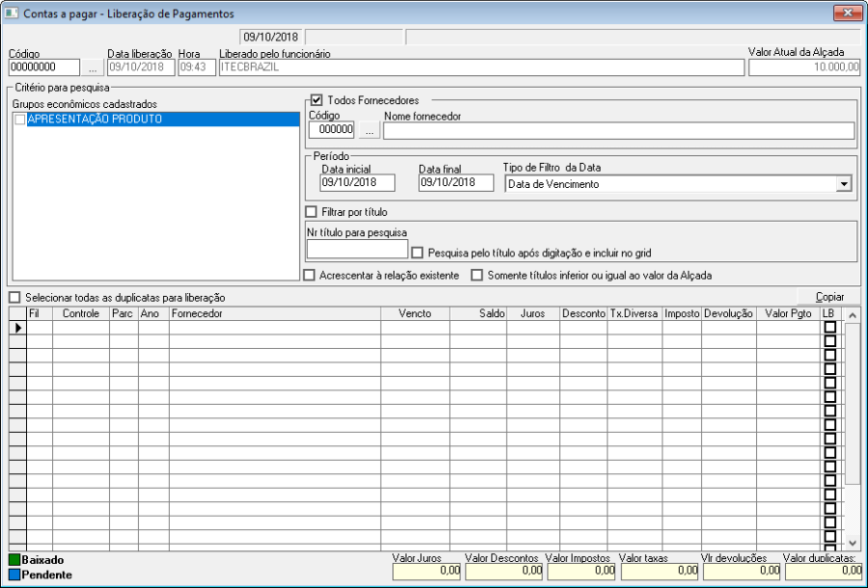Image resolution: width=868 pixels, height=588 pixels.
Task: Click the Data liberação field
Action: point(141,67)
